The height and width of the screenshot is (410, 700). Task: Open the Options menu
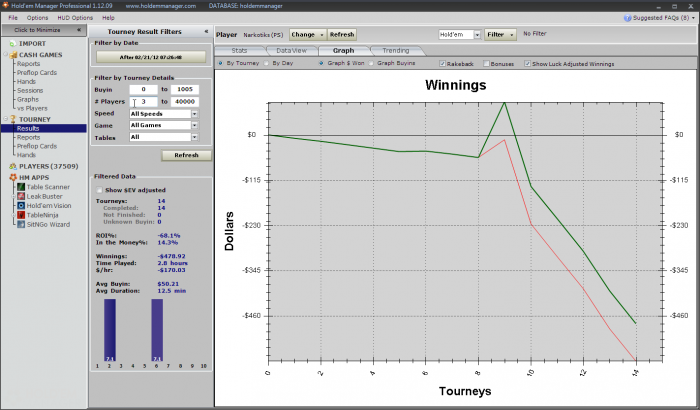pyautogui.click(x=37, y=18)
